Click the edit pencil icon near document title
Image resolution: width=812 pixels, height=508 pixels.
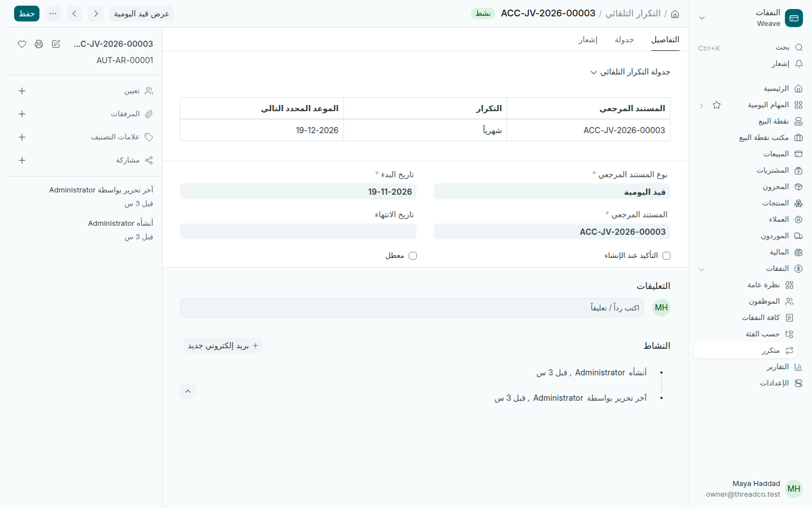pos(56,44)
